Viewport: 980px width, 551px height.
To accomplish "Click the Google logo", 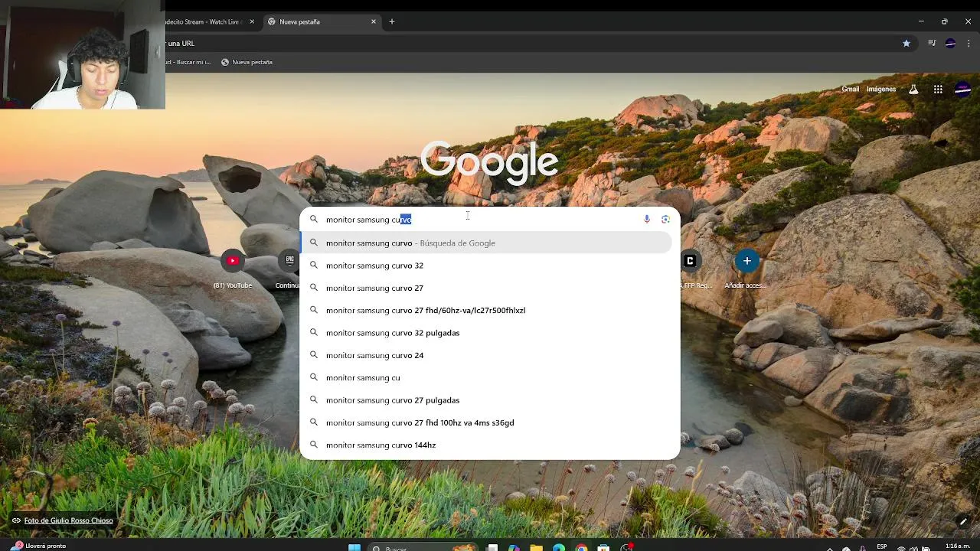I will coord(490,162).
